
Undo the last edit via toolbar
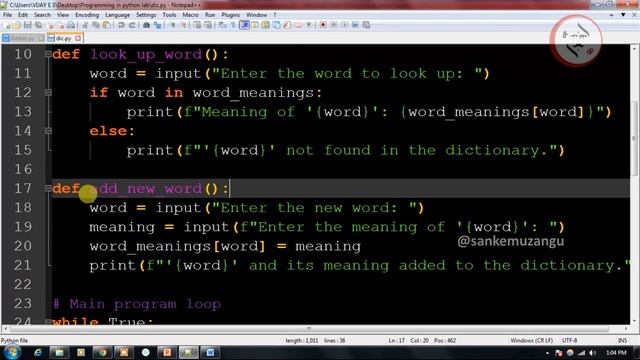click(121, 25)
